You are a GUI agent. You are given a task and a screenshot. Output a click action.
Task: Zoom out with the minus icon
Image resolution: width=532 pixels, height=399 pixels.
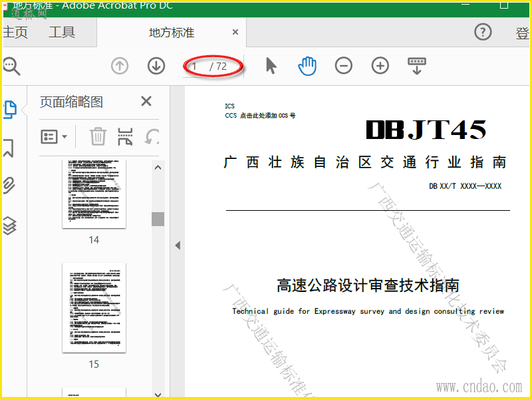[344, 66]
